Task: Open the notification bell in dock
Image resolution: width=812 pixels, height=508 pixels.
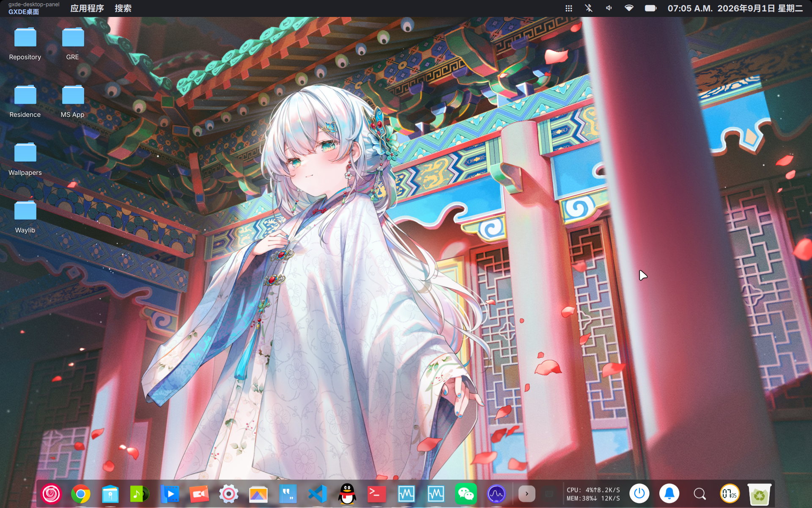Action: [669, 494]
